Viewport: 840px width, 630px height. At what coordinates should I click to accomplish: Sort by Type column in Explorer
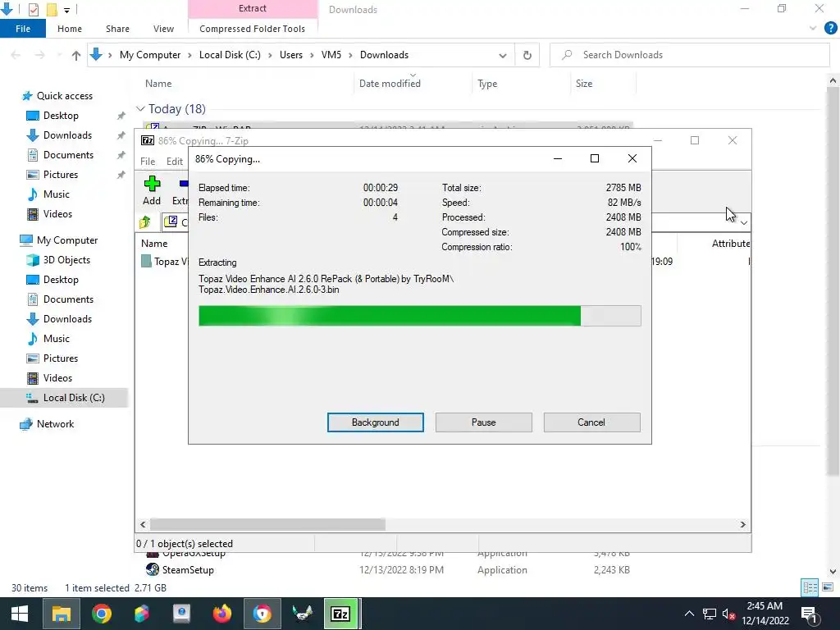coord(487,84)
